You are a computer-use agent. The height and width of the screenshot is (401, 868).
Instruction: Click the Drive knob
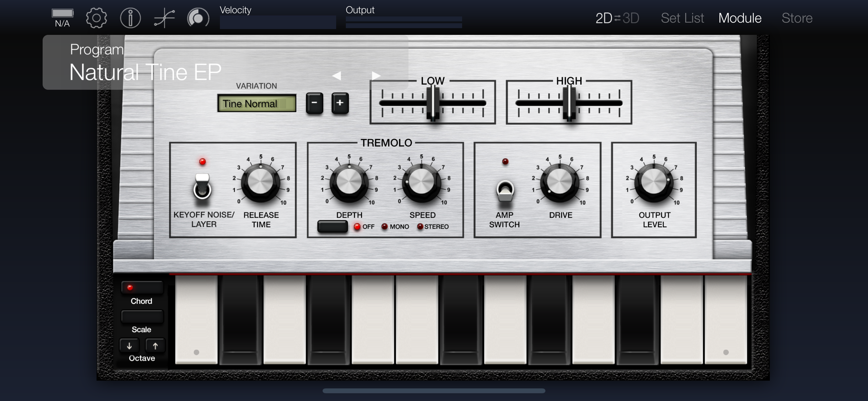pos(560,182)
